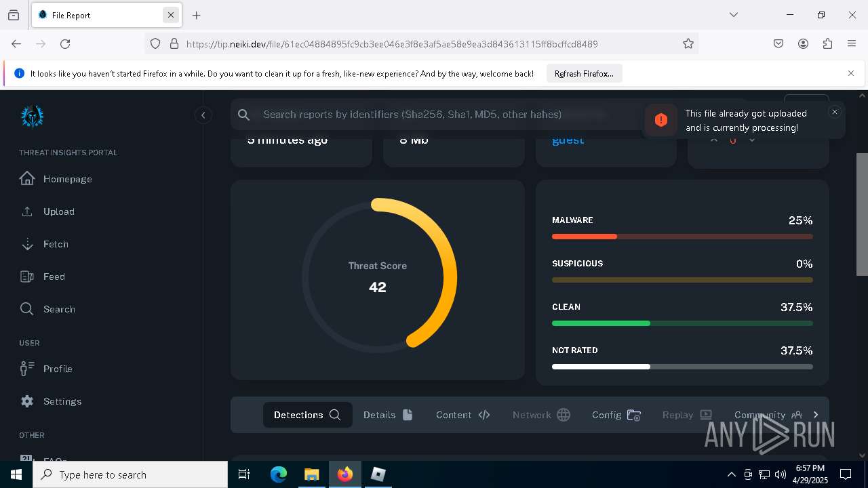Click the site security lock icon
868x488 pixels.
[x=174, y=43]
